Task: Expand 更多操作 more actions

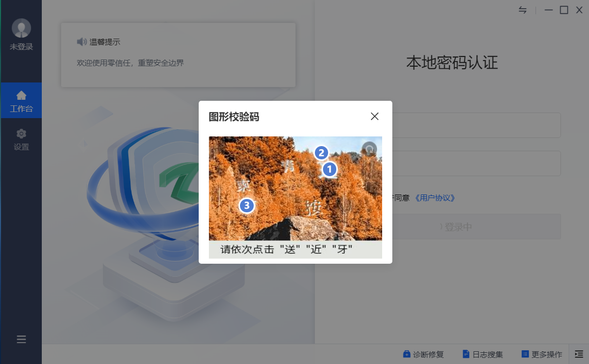Action: [542, 354]
